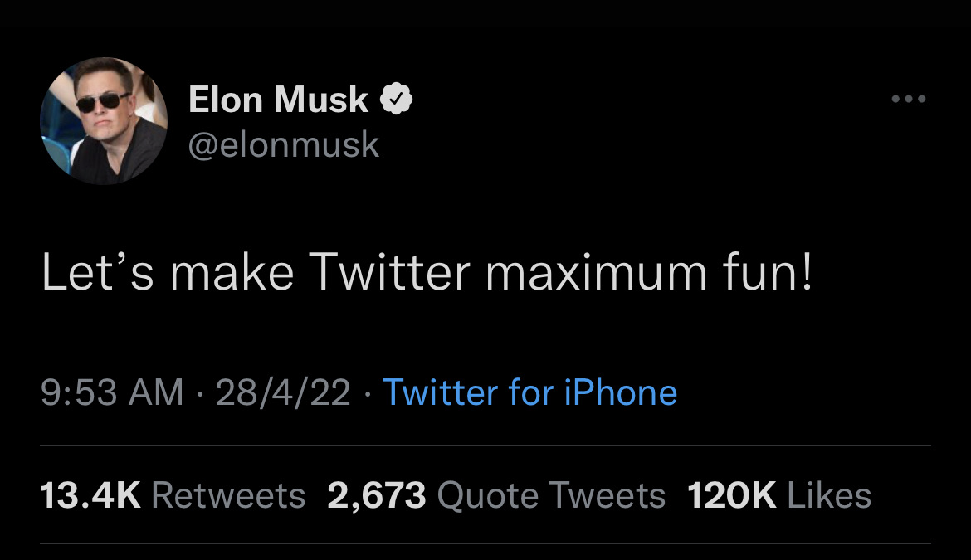Open the three-dot more options menu
Viewport: 971px width, 560px height.
click(907, 100)
